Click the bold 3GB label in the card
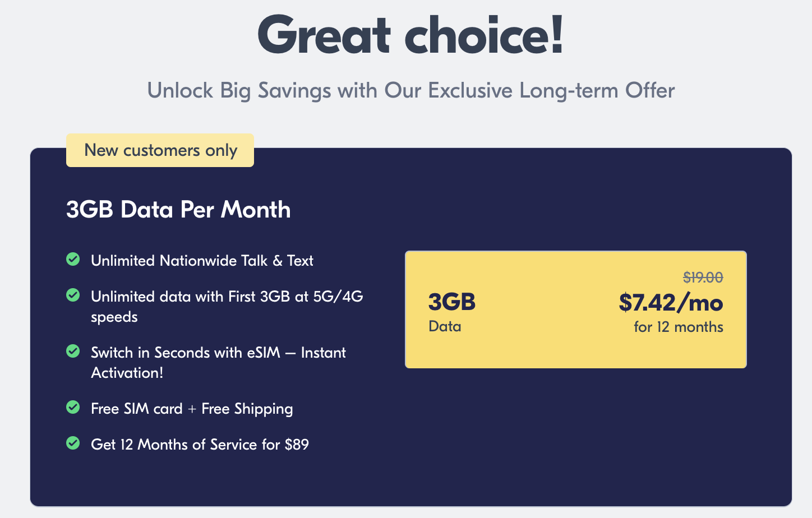812x518 pixels. [452, 302]
